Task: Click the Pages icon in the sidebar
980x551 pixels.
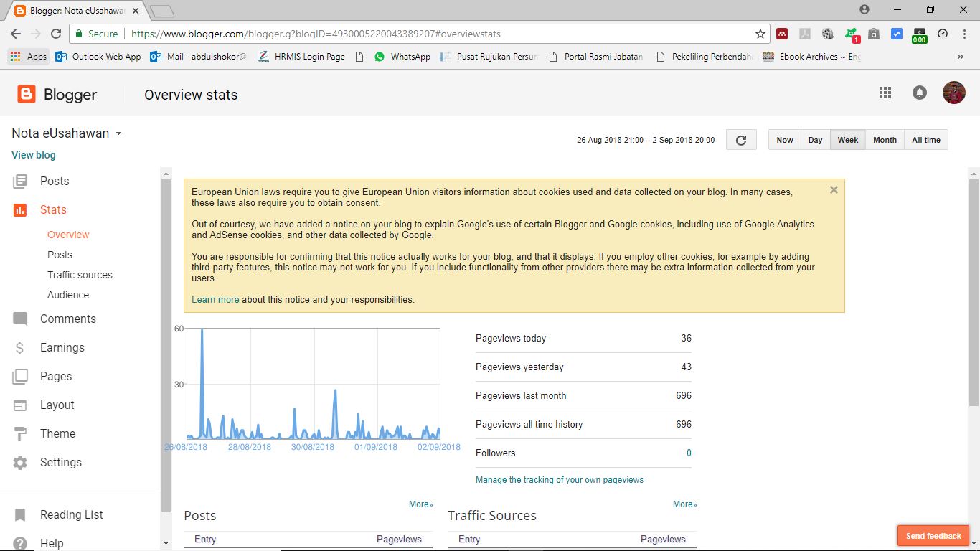Action: pos(20,377)
